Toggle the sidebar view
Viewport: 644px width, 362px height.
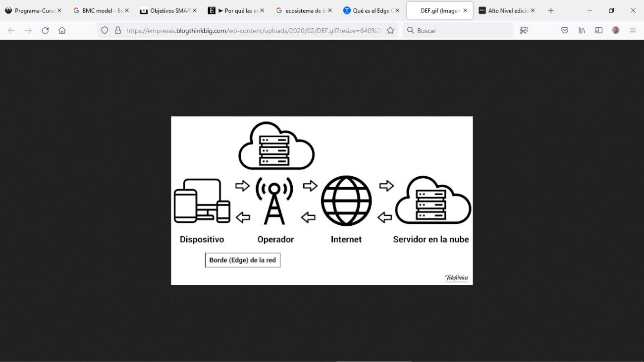tap(598, 31)
